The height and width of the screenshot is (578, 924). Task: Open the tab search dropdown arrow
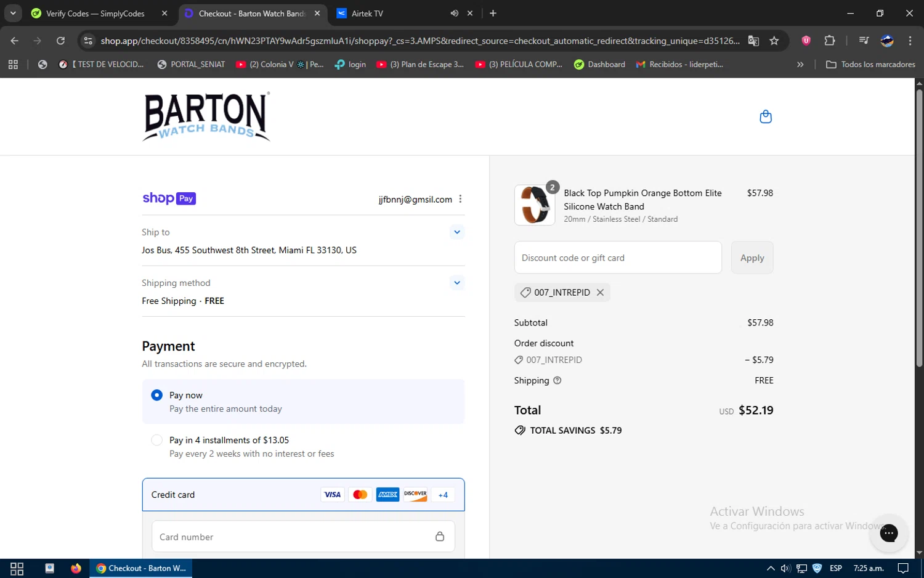click(12, 14)
